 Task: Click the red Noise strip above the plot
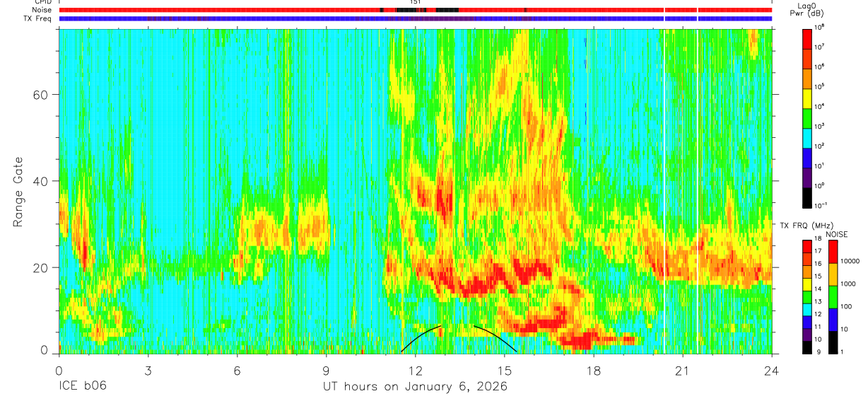(415, 10)
